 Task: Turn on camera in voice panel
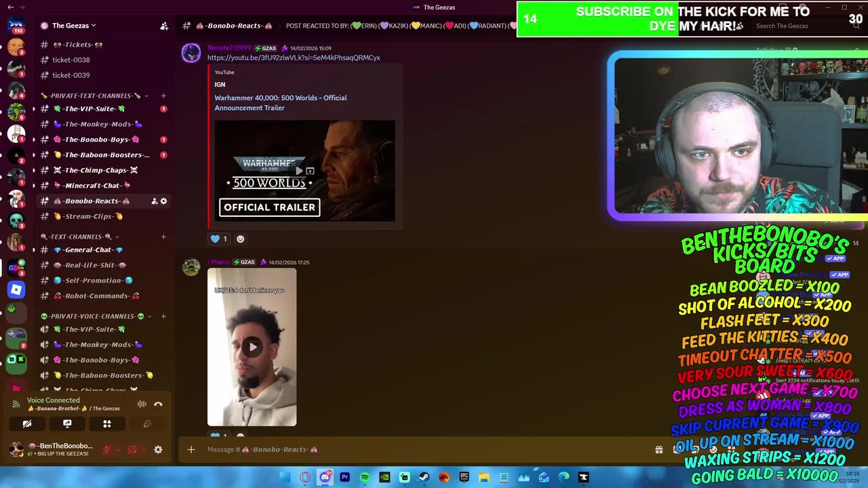click(27, 424)
